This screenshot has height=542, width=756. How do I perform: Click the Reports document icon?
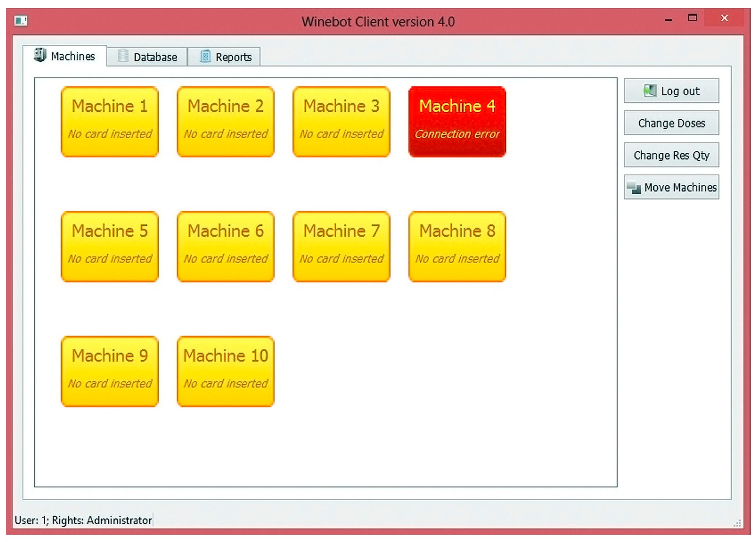[x=205, y=56]
